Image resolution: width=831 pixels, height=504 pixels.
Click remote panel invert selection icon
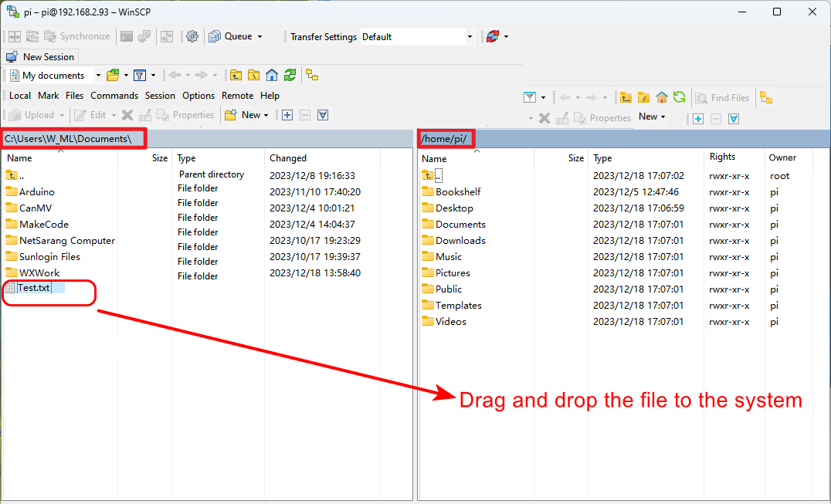tap(734, 119)
